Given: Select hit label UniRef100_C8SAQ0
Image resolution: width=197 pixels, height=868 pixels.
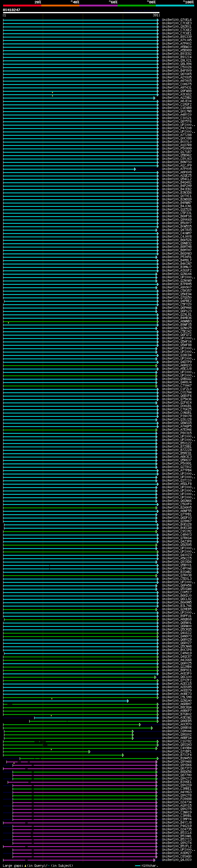Looking at the screenshot, I should (x=177, y=857).
